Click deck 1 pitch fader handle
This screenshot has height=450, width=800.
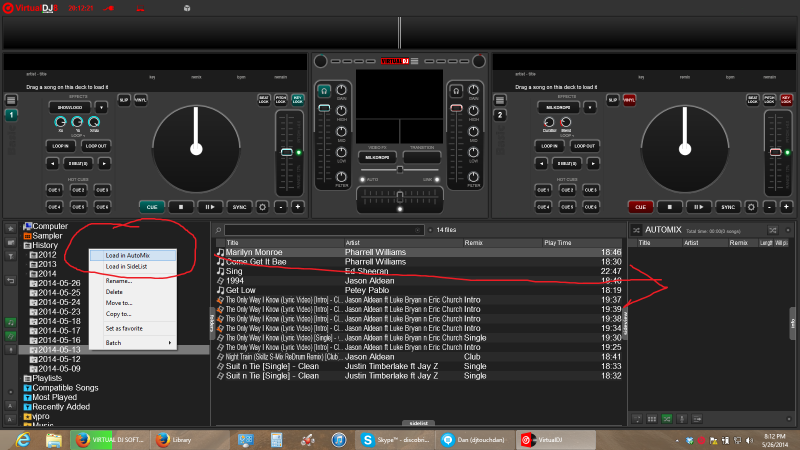point(287,153)
